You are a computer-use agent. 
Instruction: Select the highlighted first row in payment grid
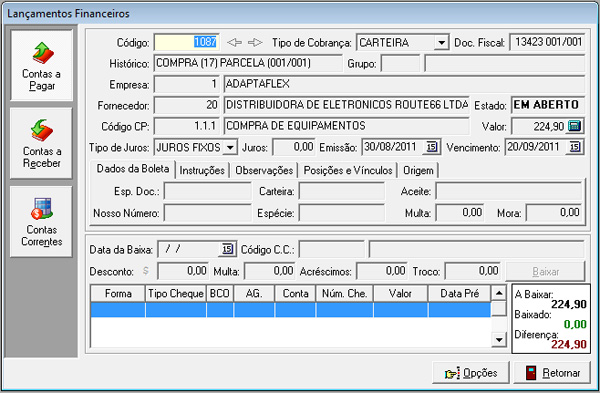(290, 310)
